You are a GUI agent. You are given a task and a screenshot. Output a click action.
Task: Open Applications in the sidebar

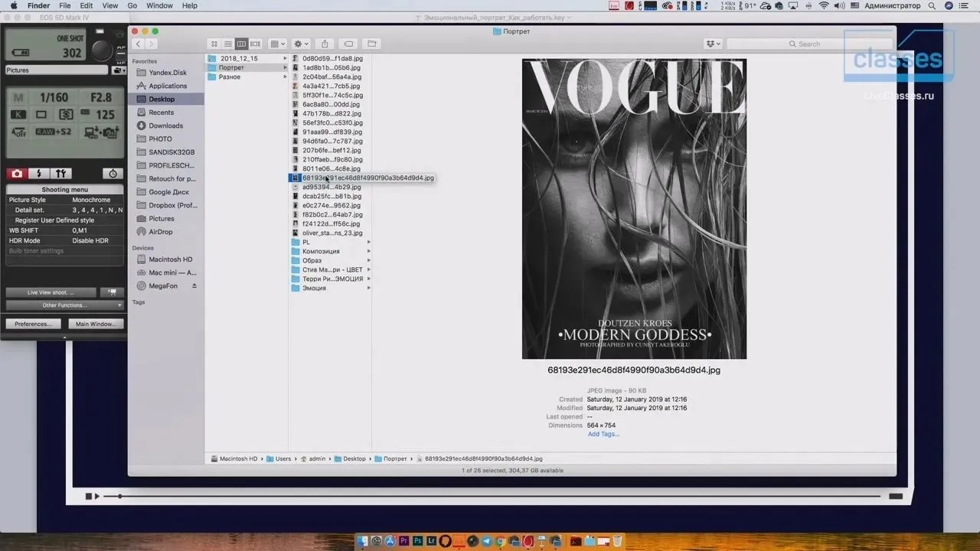[167, 86]
